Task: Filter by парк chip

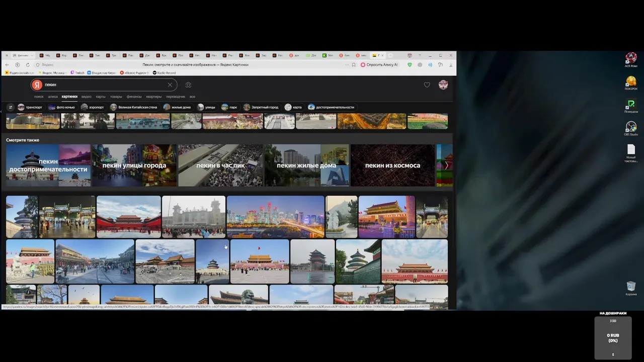Action: coord(229,107)
